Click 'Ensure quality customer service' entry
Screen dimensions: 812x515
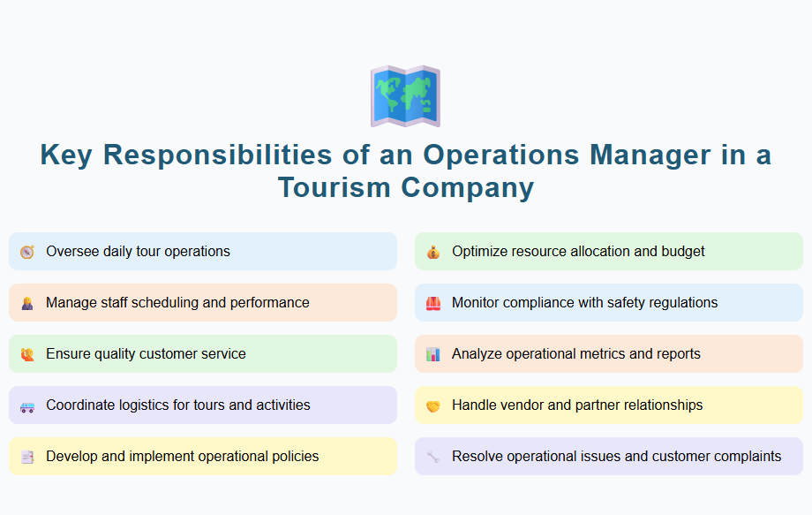coord(202,353)
